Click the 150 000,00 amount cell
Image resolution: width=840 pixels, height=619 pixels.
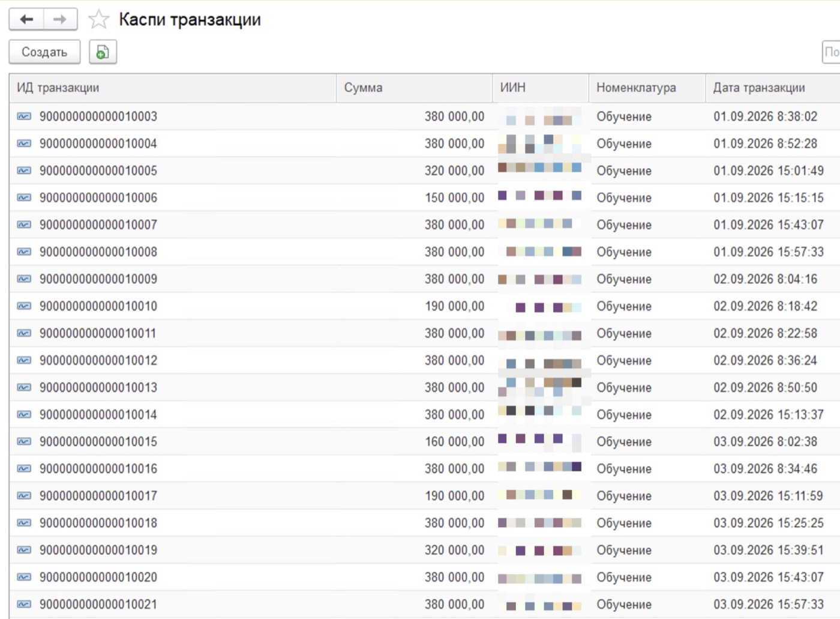454,198
